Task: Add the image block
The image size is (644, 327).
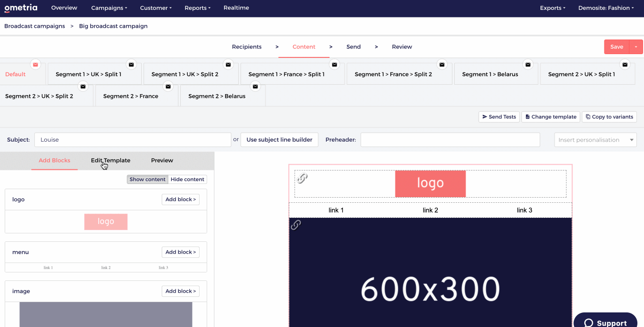Action: click(x=180, y=291)
